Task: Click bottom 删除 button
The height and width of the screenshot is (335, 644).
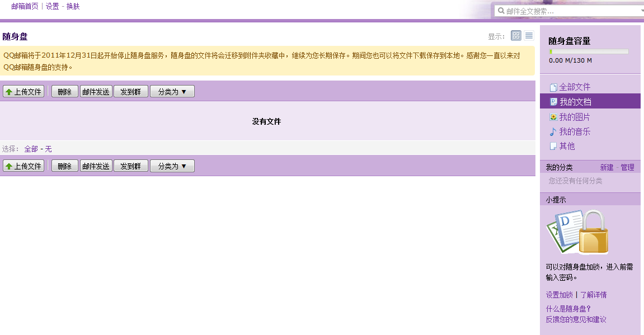Action: pos(64,166)
